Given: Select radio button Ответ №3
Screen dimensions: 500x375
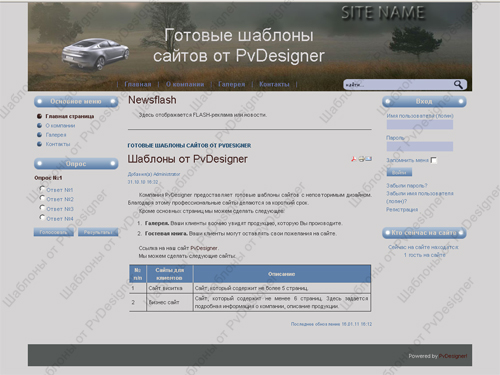Looking at the screenshot, I should (x=42, y=208).
